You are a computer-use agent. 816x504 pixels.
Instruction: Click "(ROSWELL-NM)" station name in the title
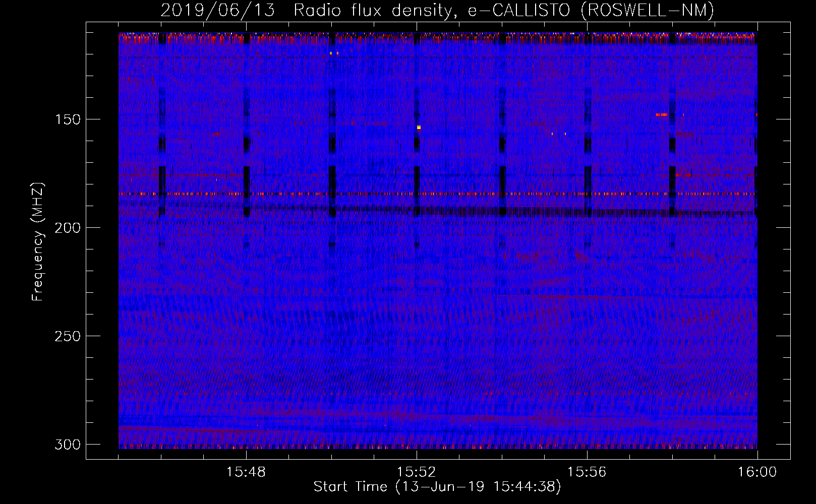(x=648, y=11)
